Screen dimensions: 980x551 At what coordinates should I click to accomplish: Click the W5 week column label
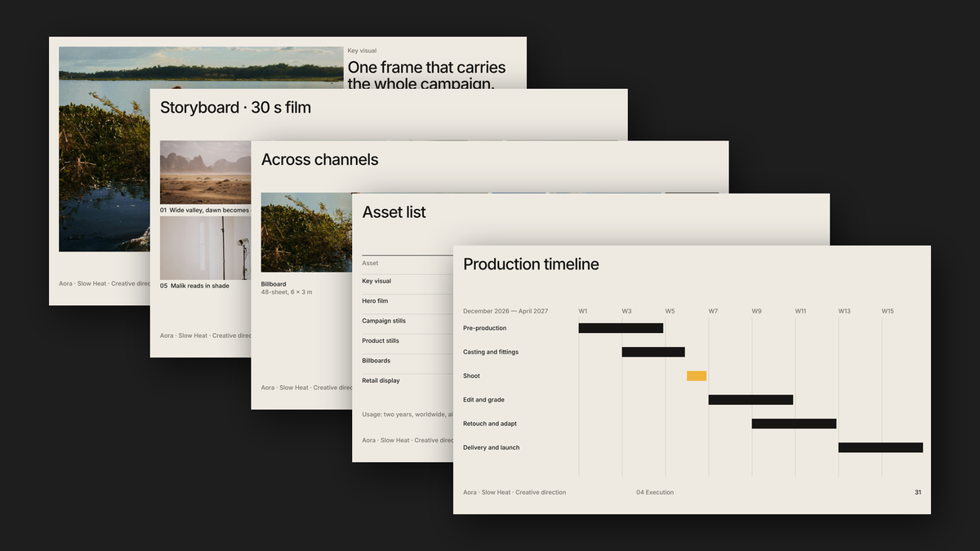click(x=670, y=311)
